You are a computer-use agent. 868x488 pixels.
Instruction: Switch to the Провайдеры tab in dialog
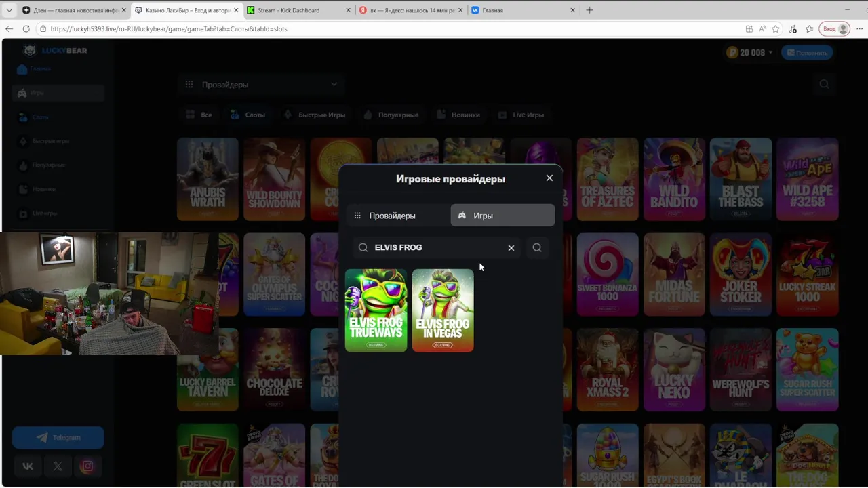point(399,216)
